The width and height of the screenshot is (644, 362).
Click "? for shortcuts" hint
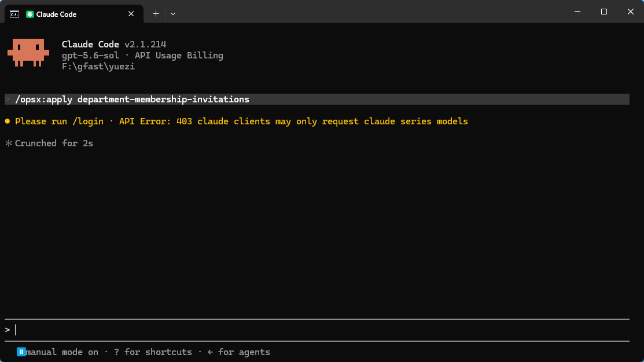[153, 352]
